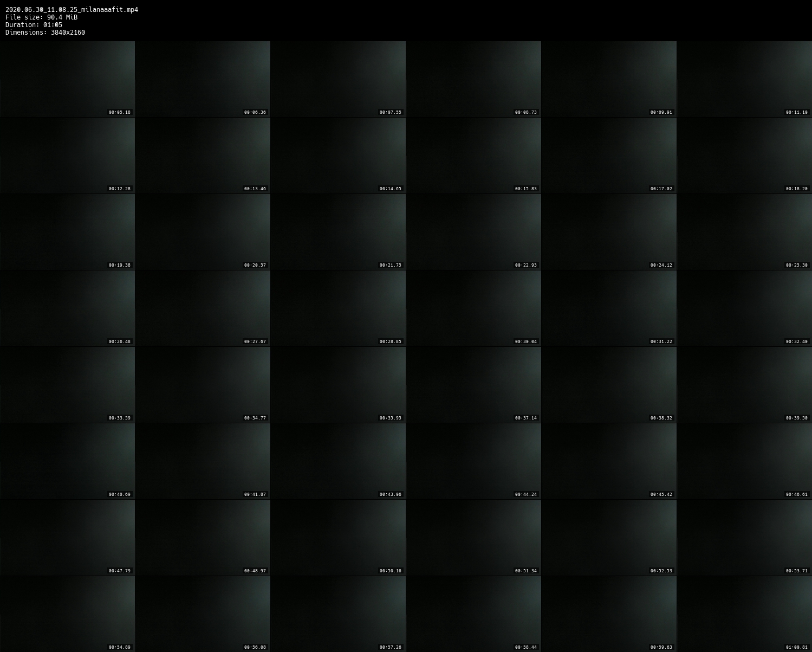Pick the frame stamped 00:25.30
Screen dimensions: 812x652
point(744,232)
